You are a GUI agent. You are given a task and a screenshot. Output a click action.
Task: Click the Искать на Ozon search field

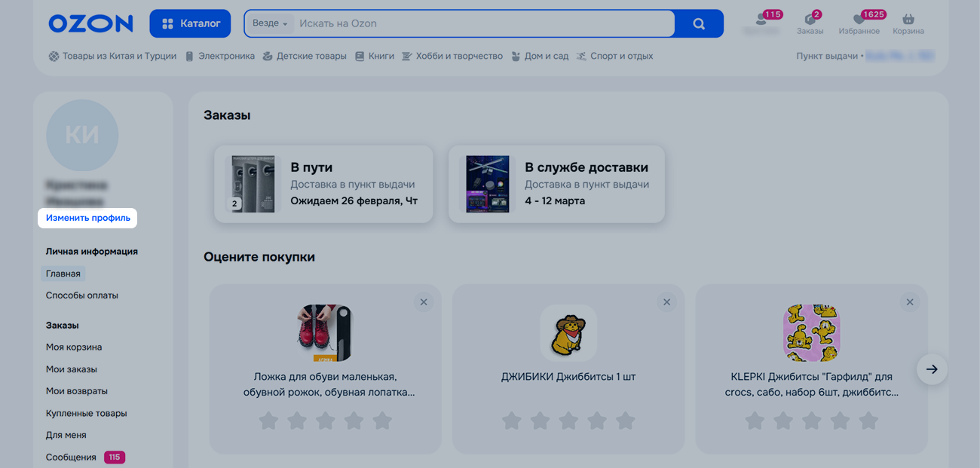coord(482,23)
